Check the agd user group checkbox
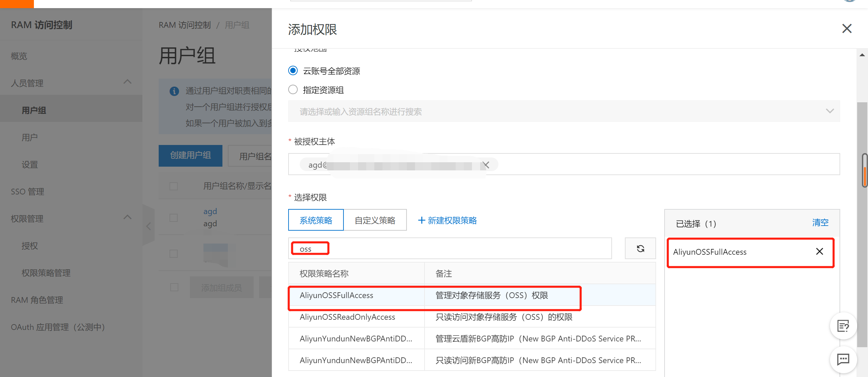Screen dimensions: 868x377 click(174, 218)
